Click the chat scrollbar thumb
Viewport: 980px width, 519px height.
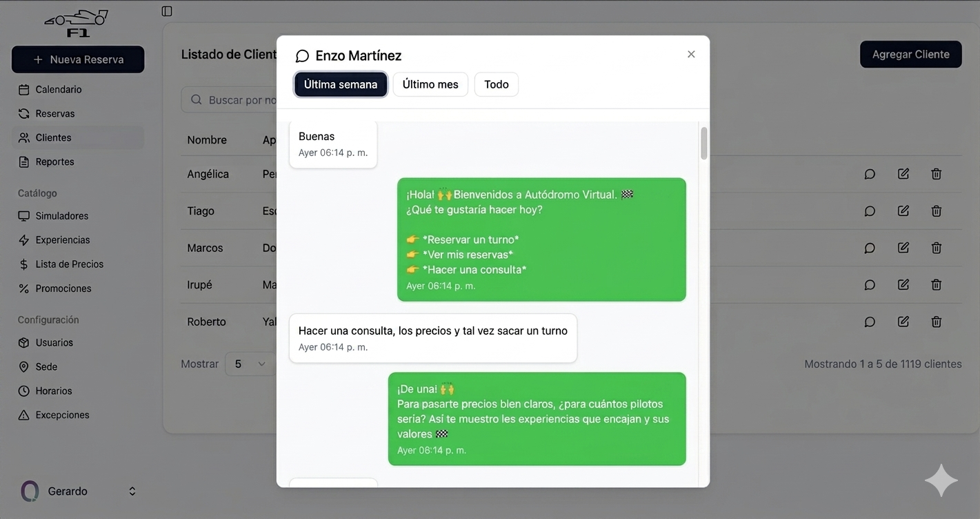tap(703, 143)
